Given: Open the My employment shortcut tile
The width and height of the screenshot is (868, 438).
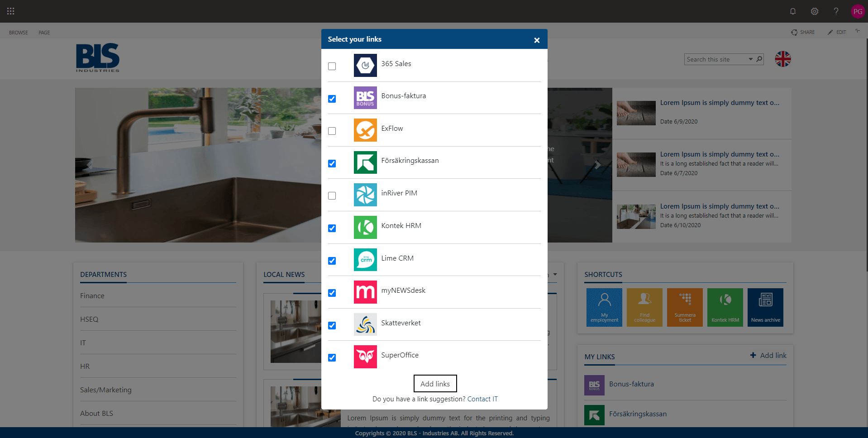Looking at the screenshot, I should (604, 307).
